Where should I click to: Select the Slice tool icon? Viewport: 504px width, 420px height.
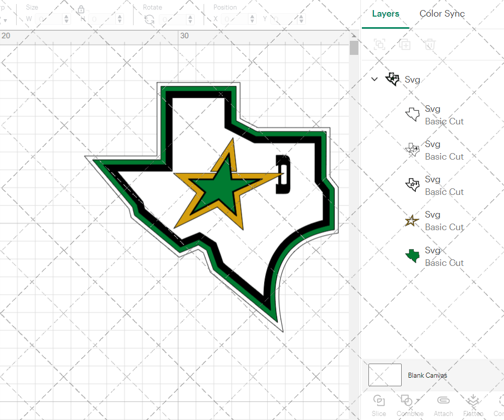(x=379, y=400)
